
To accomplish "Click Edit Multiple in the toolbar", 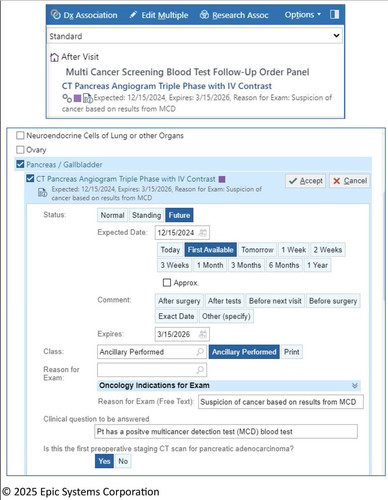I will (x=159, y=15).
